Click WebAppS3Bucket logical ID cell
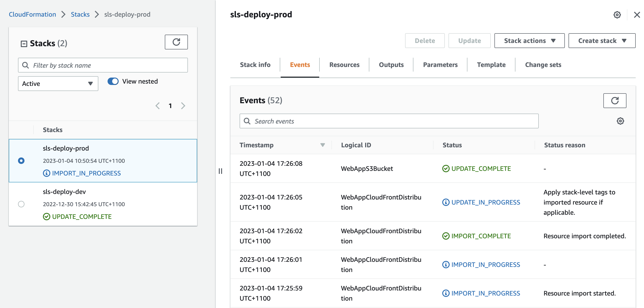 tap(367, 169)
